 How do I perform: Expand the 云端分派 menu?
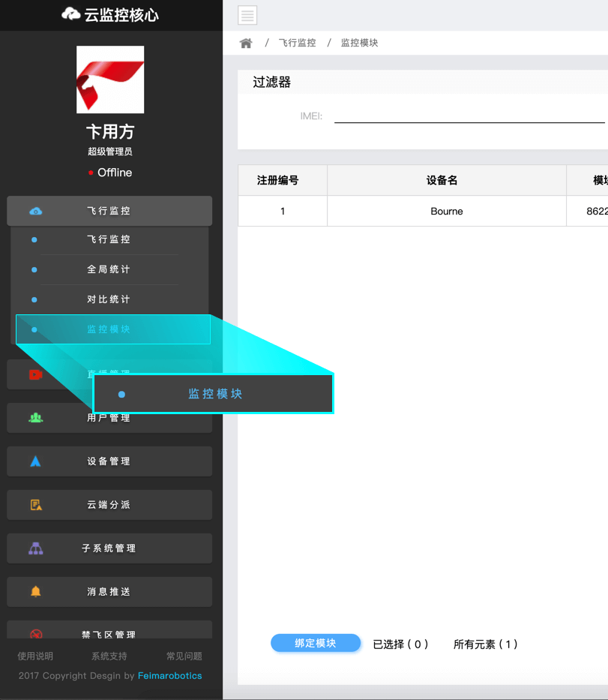tap(109, 505)
